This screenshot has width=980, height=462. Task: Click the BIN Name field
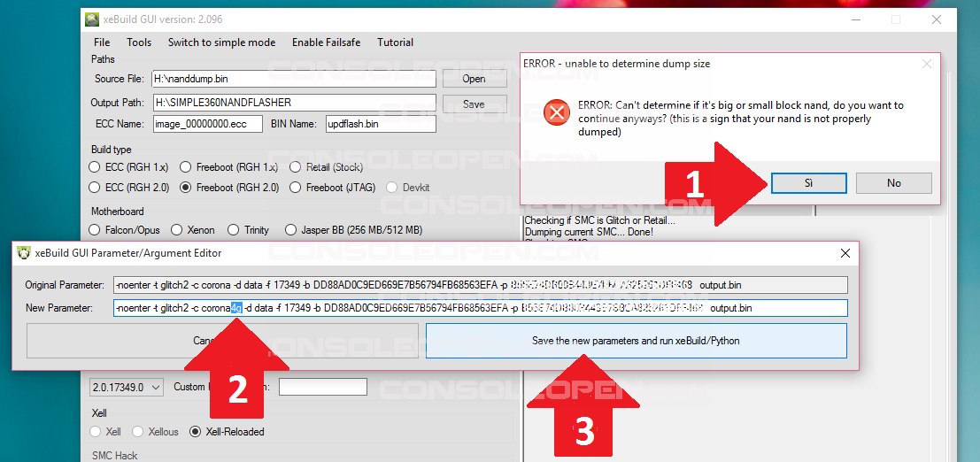381,124
